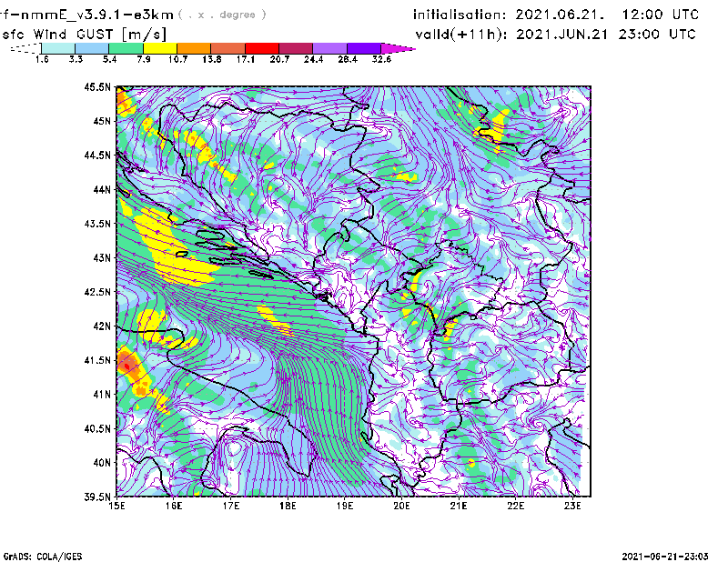This screenshot has height=562, width=728.
Task: Click the 40N latitude label
Action: (102, 463)
